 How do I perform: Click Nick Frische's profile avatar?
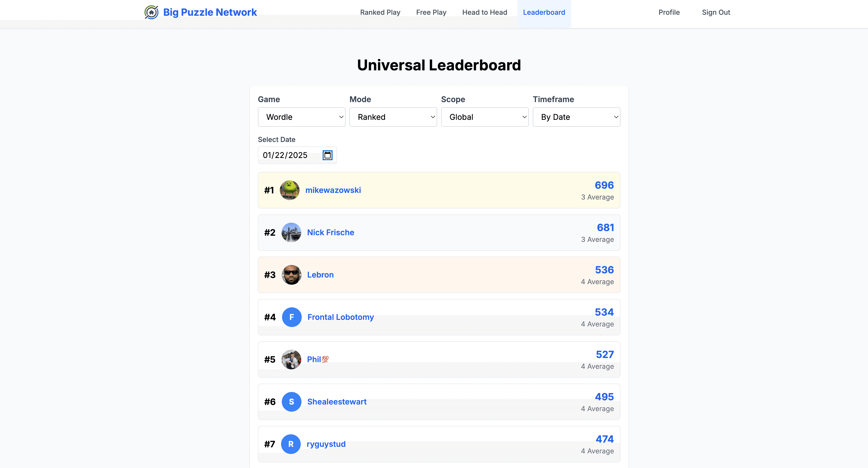tap(291, 232)
